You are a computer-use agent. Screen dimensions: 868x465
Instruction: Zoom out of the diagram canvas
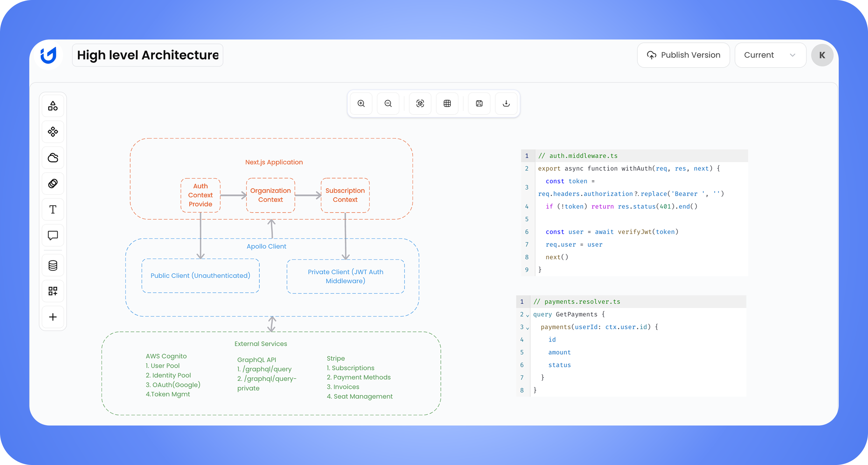pyautogui.click(x=388, y=104)
